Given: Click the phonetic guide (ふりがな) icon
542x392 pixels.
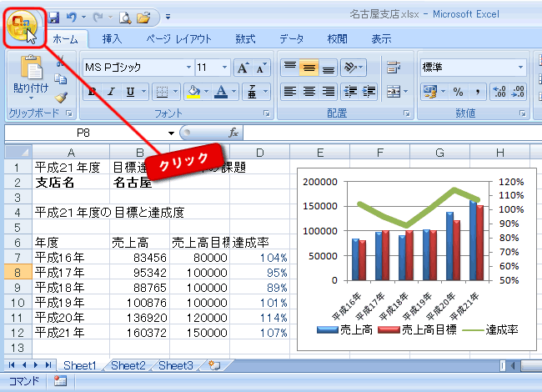Looking at the screenshot, I should (x=253, y=92).
